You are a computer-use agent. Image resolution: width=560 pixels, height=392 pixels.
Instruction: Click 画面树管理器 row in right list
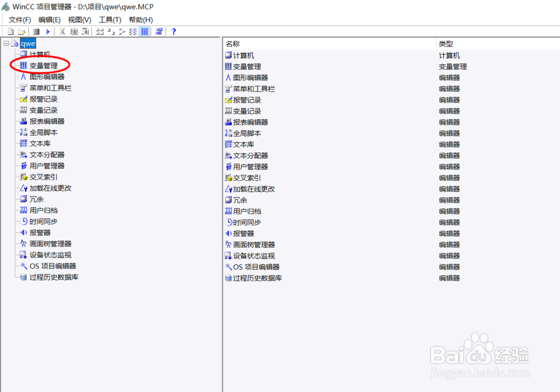point(392,245)
